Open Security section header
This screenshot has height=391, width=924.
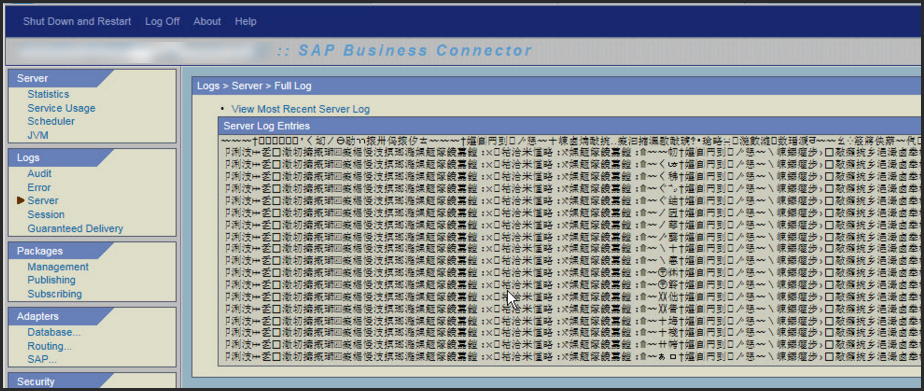pos(36,382)
